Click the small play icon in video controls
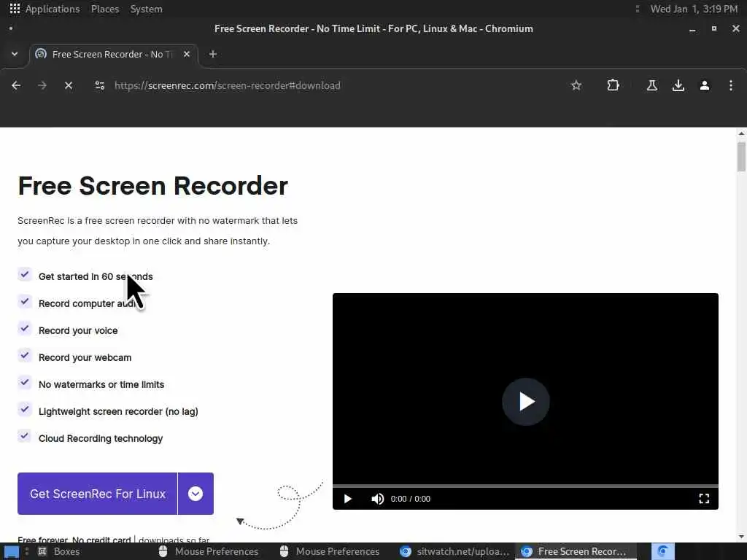747x560 pixels. point(348,499)
